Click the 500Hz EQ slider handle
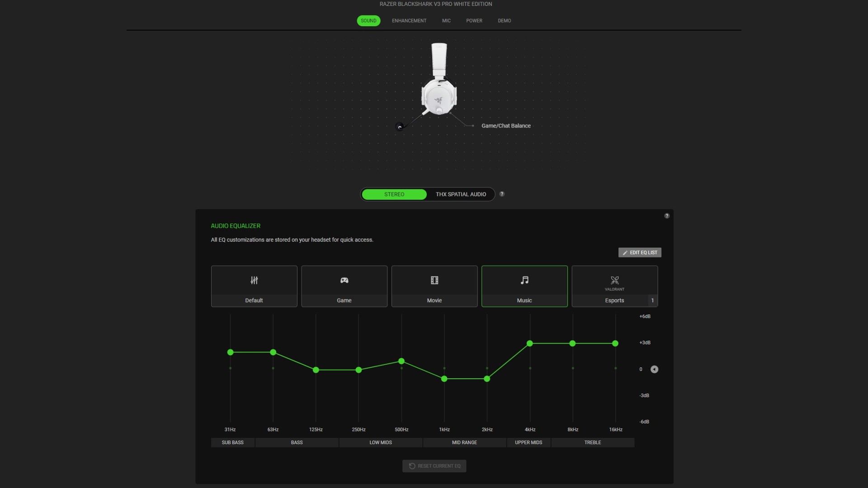868x488 pixels. click(401, 361)
